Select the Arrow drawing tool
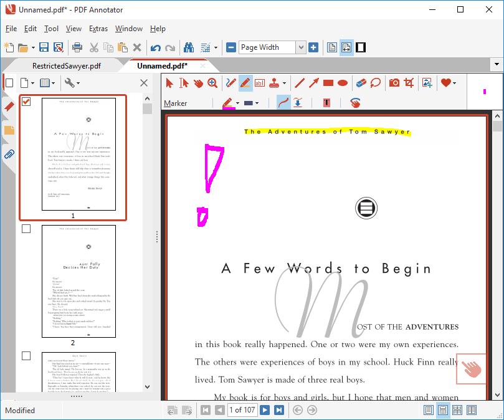The width and height of the screenshot is (504, 420). coord(313,82)
